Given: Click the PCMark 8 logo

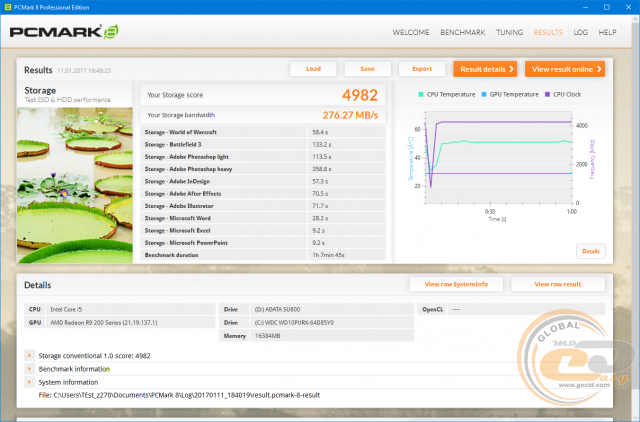Looking at the screenshot, I should tap(64, 32).
